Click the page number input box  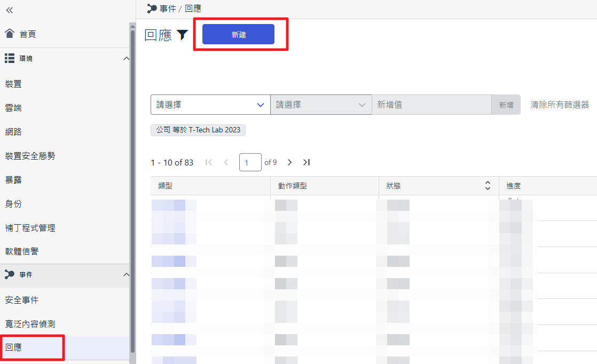(x=250, y=162)
